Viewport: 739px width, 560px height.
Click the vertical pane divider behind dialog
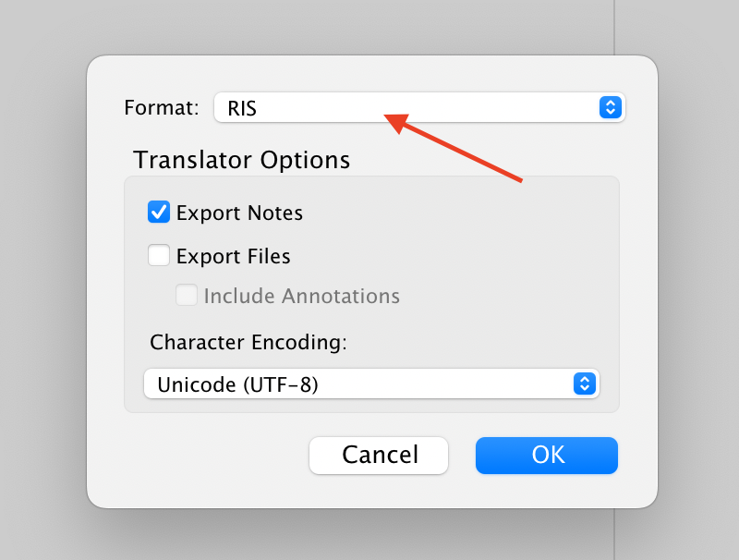[x=614, y=28]
